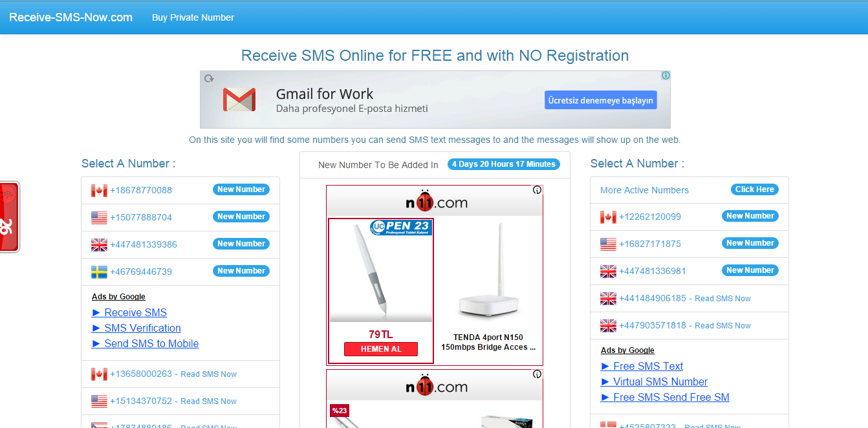The width and height of the screenshot is (868, 428).
Task: Open ad info icon on second n11.com ad
Action: [537, 374]
